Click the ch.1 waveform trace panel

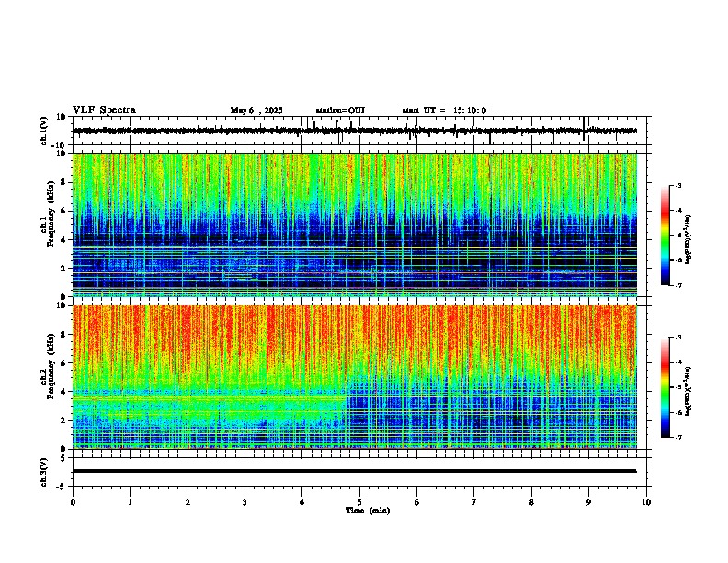(x=361, y=131)
